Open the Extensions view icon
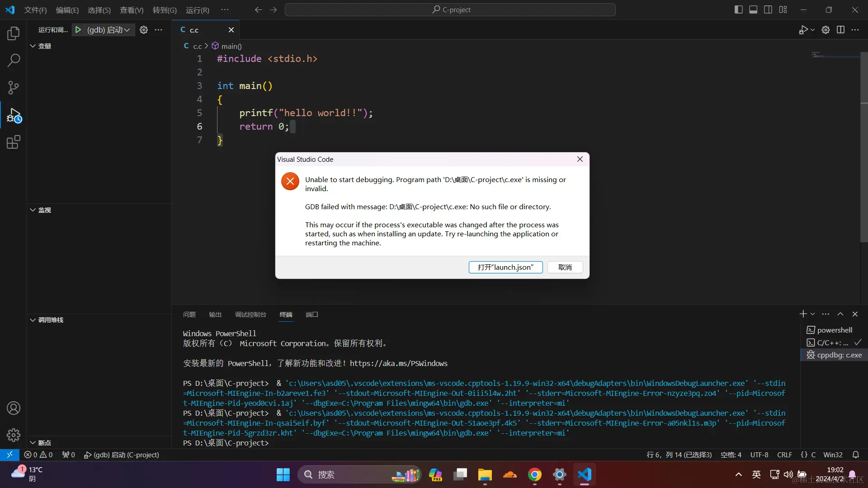The image size is (868, 488). pos(14,142)
